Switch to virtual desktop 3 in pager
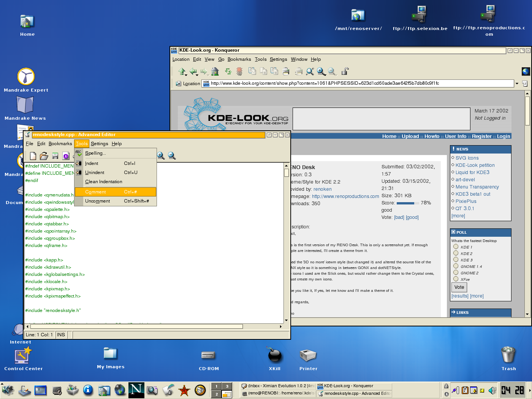 pyautogui.click(x=227, y=386)
